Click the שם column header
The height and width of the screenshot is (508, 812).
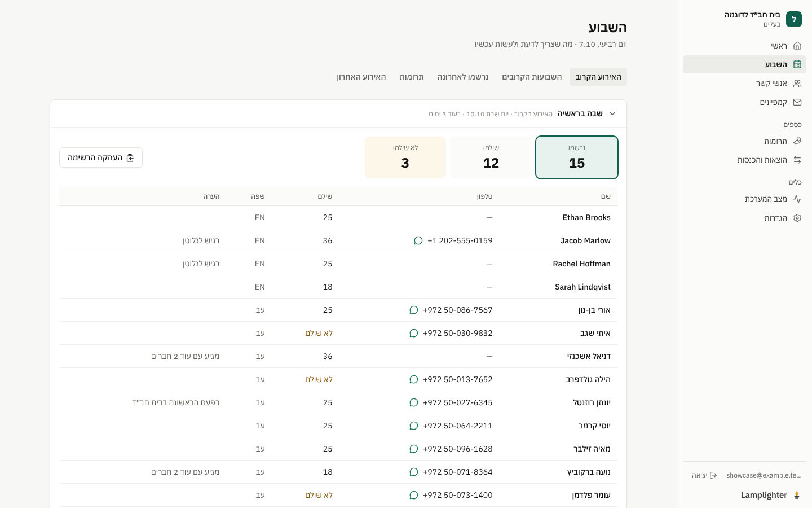606,196
